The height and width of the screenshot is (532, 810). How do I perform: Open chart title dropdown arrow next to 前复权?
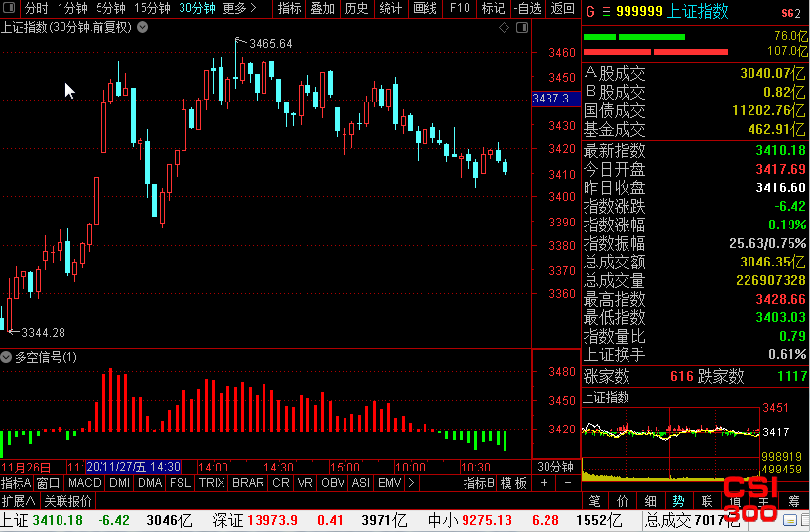[x=142, y=28]
